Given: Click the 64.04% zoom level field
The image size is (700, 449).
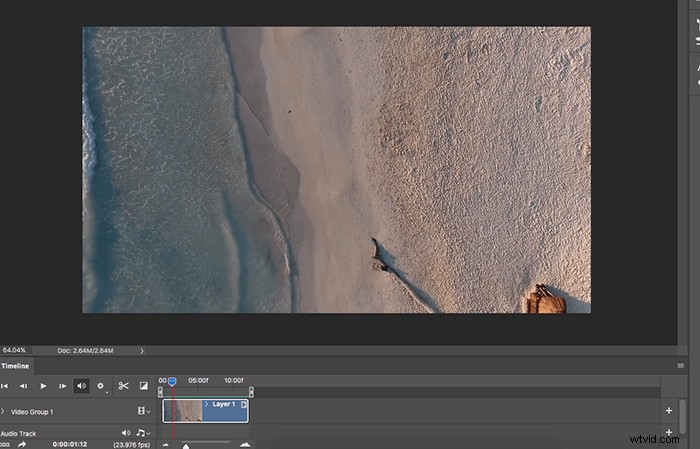Looking at the screenshot, I should [x=14, y=350].
